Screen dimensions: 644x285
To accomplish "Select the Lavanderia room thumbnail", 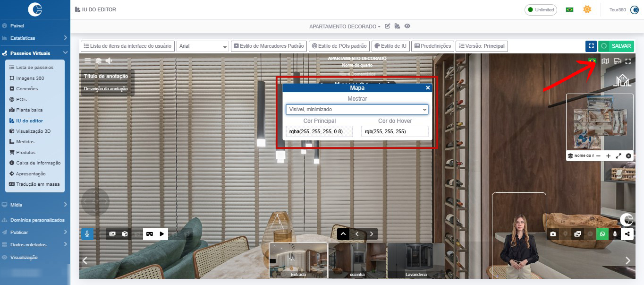I will (x=416, y=260).
